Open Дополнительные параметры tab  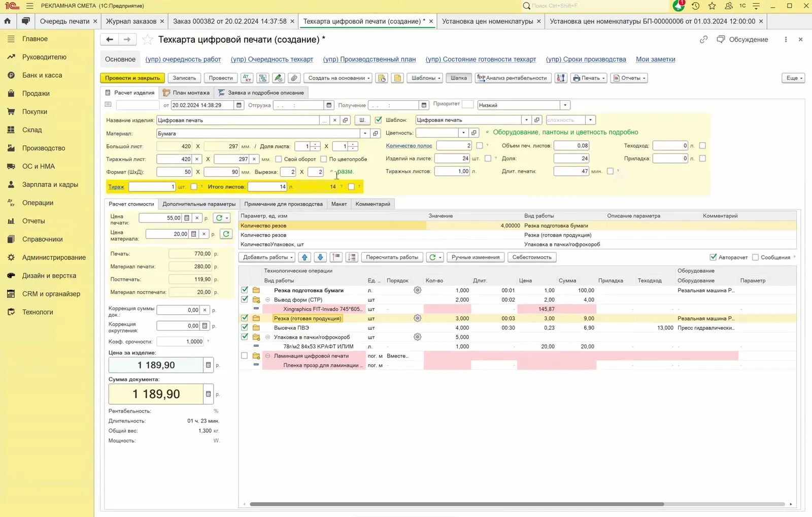[x=199, y=204]
